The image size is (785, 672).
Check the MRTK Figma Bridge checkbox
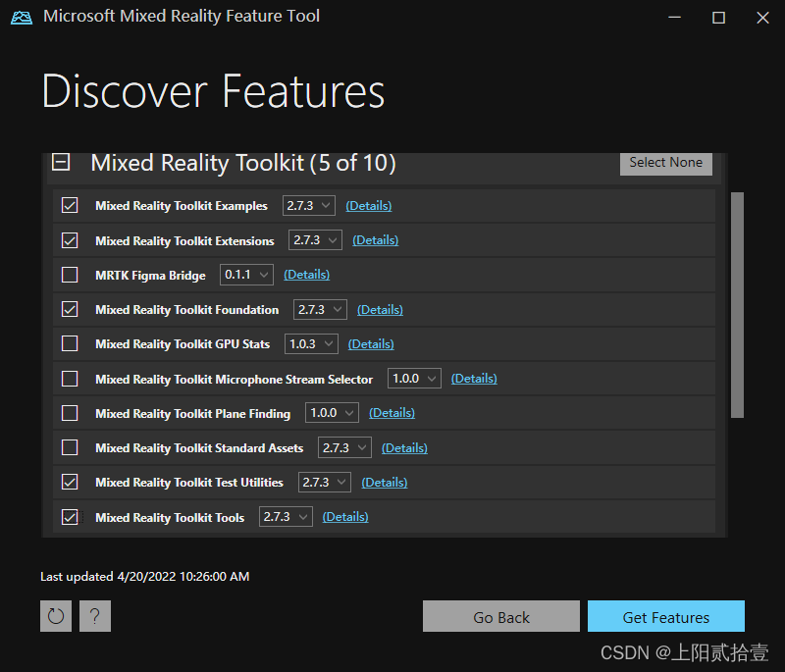click(x=70, y=275)
